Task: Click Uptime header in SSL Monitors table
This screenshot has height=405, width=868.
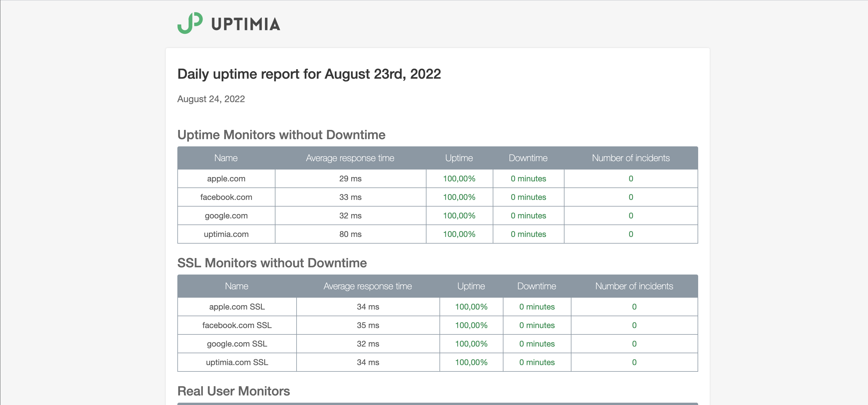Action: [471, 286]
